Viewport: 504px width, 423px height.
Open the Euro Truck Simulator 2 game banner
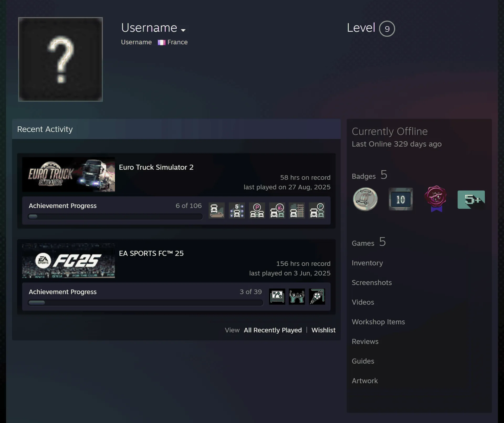(69, 174)
